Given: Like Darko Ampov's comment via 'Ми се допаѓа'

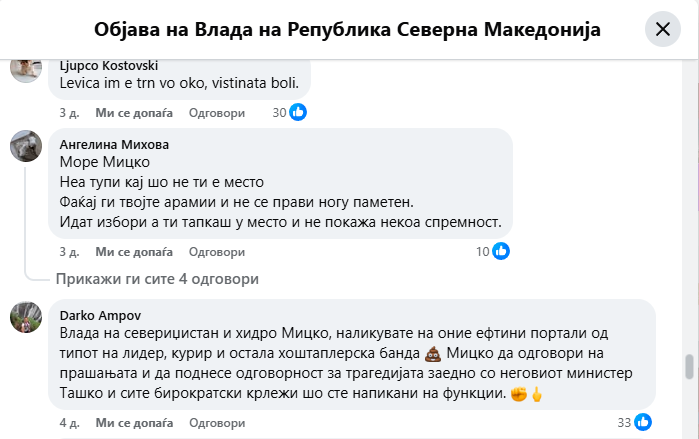Looking at the screenshot, I should point(132,422).
